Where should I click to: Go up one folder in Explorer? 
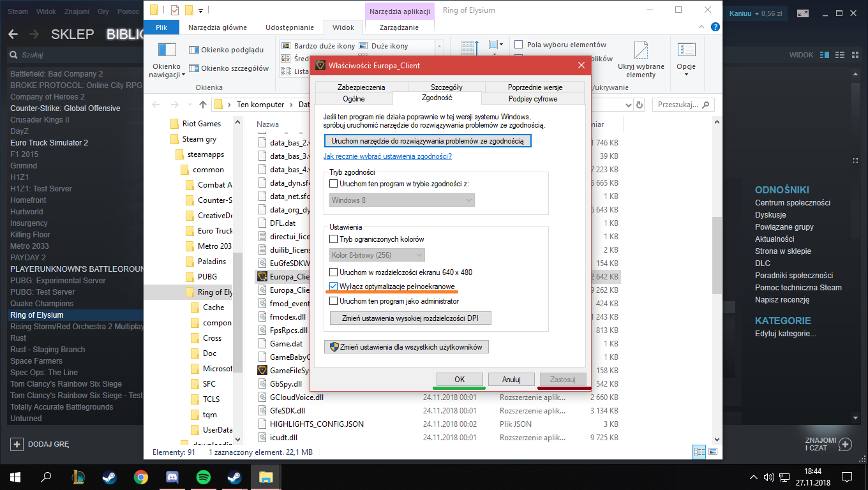pyautogui.click(x=203, y=104)
